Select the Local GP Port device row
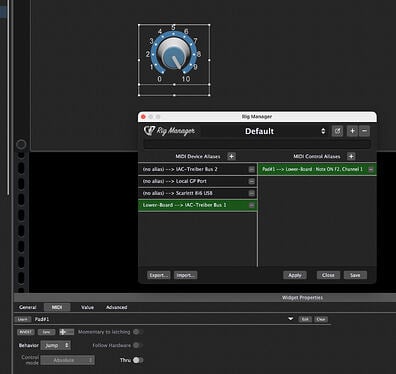Image resolution: width=396 pixels, height=374 pixels. (198, 181)
